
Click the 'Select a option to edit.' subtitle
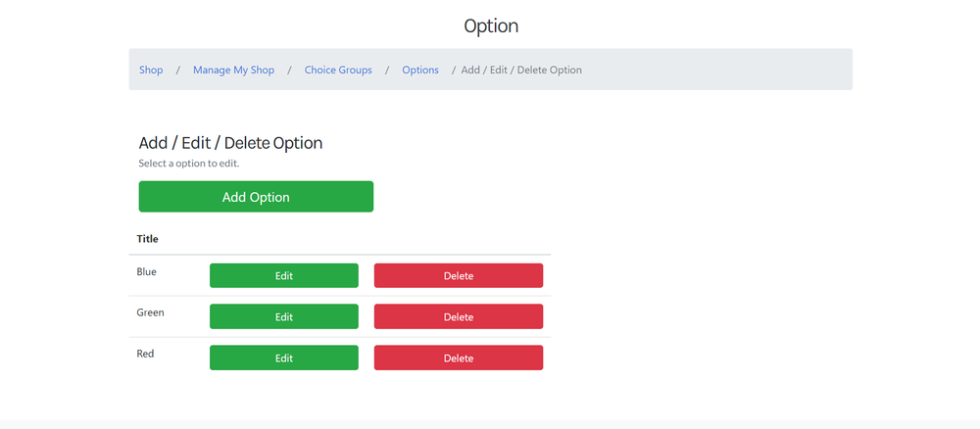coord(189,164)
